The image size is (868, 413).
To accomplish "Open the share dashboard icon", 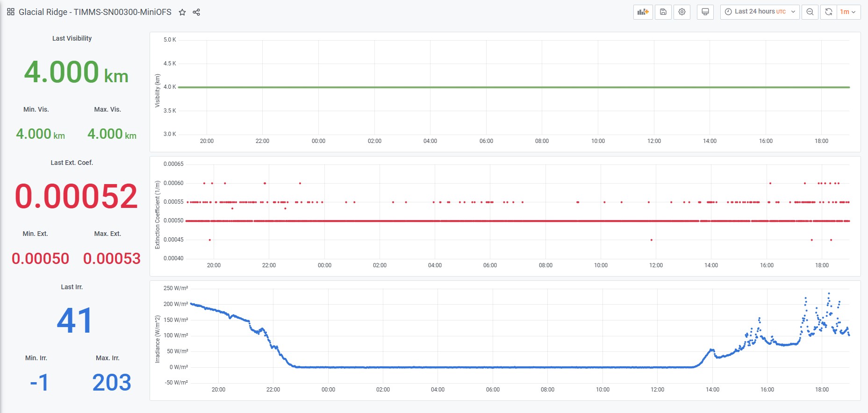I will point(196,13).
